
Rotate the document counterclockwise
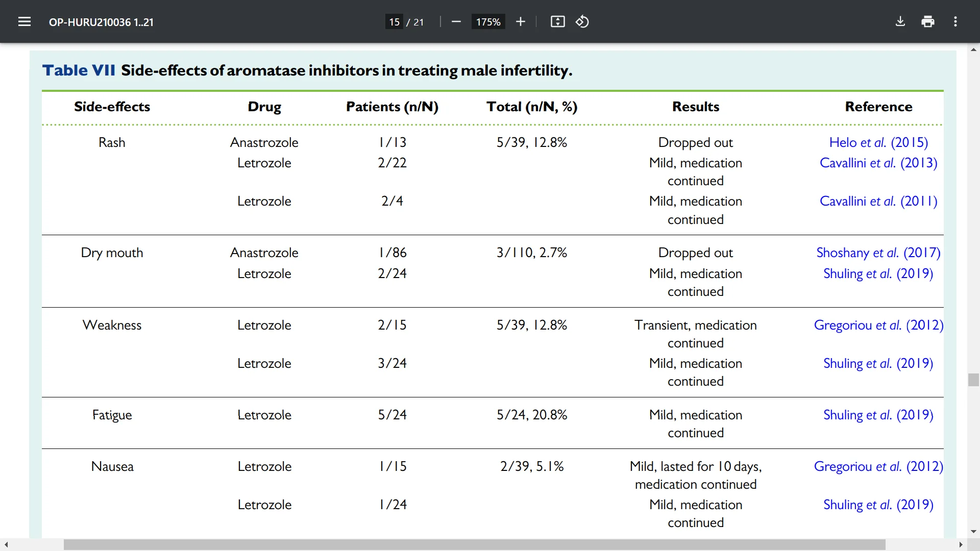click(582, 21)
